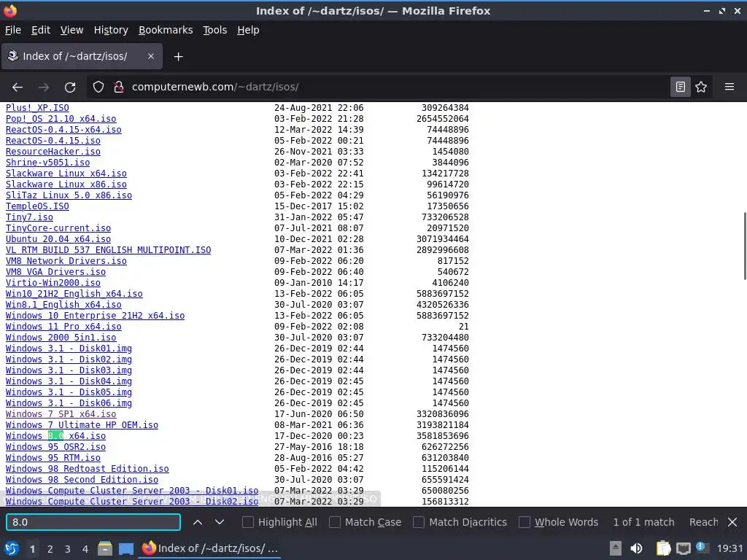Image resolution: width=747 pixels, height=560 pixels.
Task: Click the address bar URL
Action: [215, 87]
